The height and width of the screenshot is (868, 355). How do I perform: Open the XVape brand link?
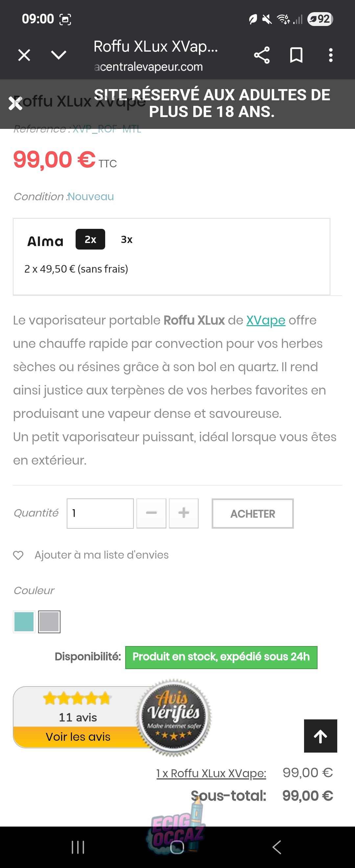266,320
